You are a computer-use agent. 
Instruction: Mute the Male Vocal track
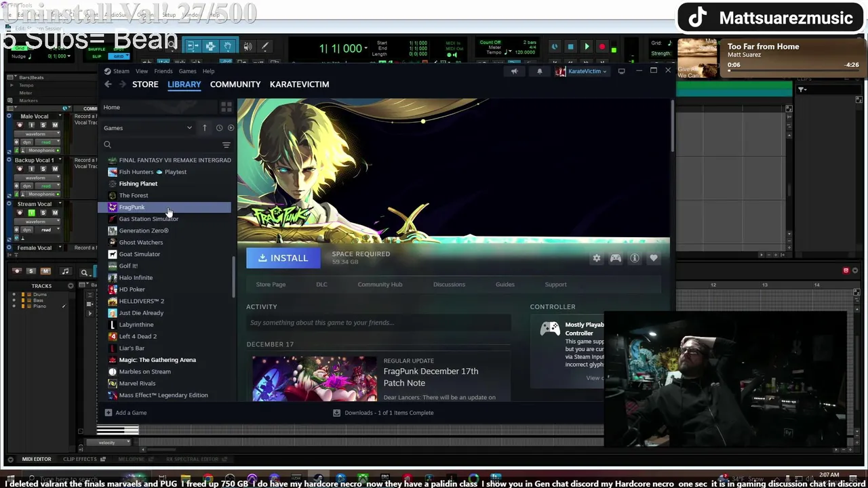pos(55,125)
